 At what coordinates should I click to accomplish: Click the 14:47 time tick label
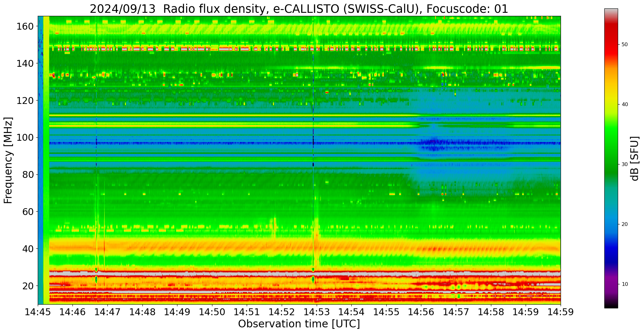point(108,312)
